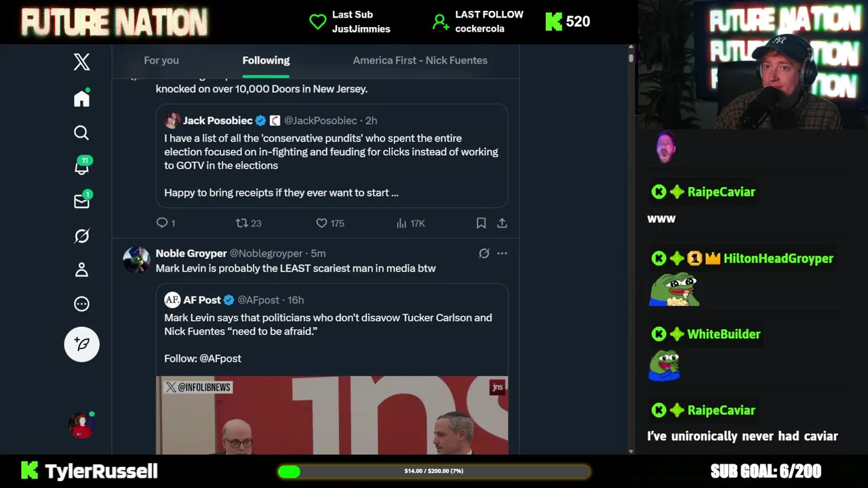
Task: Click WhiteBuilder's Pepe emote
Action: coord(665,365)
